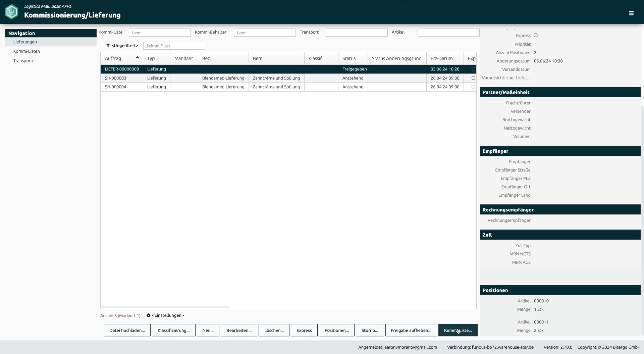
Task: Sort by Status column header
Action: click(353, 58)
